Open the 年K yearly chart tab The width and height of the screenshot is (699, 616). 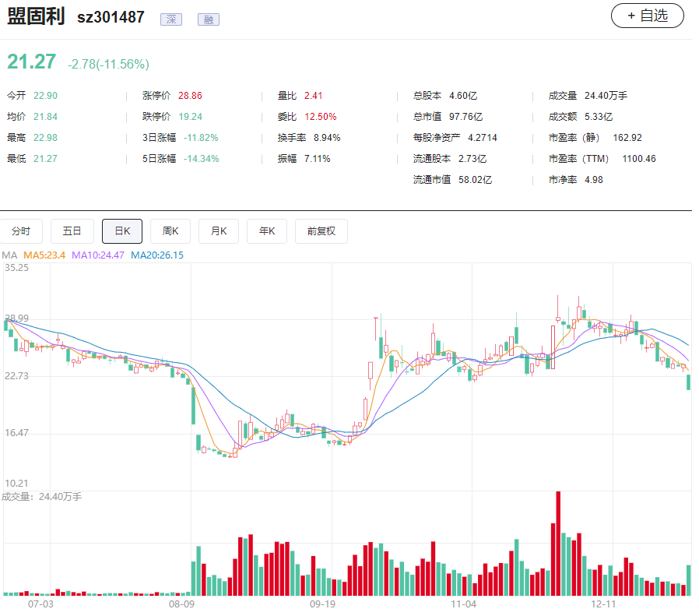point(266,231)
